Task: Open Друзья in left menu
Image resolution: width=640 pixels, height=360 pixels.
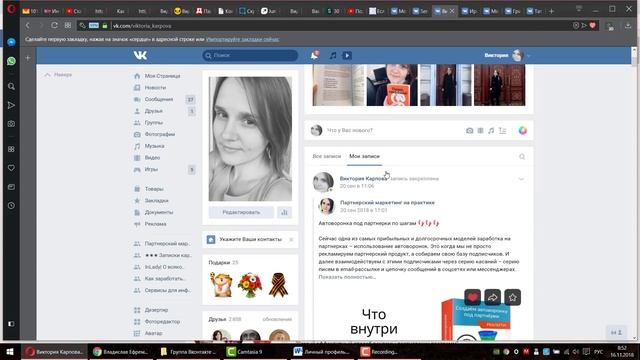Action: click(153, 111)
